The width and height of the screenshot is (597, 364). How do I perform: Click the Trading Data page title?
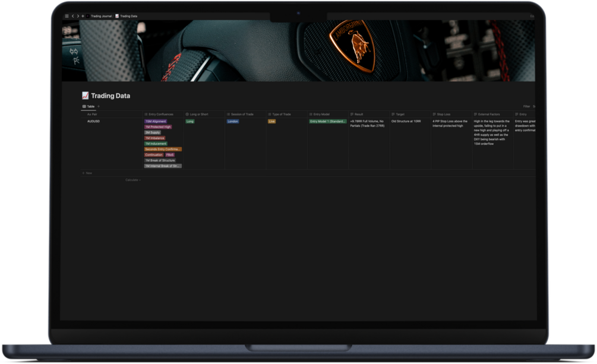pos(110,96)
